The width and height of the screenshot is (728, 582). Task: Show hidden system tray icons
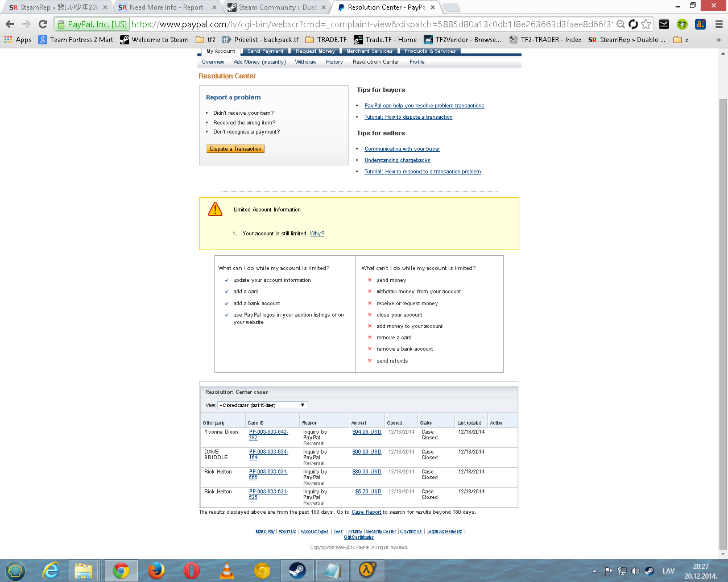pyautogui.click(x=594, y=571)
